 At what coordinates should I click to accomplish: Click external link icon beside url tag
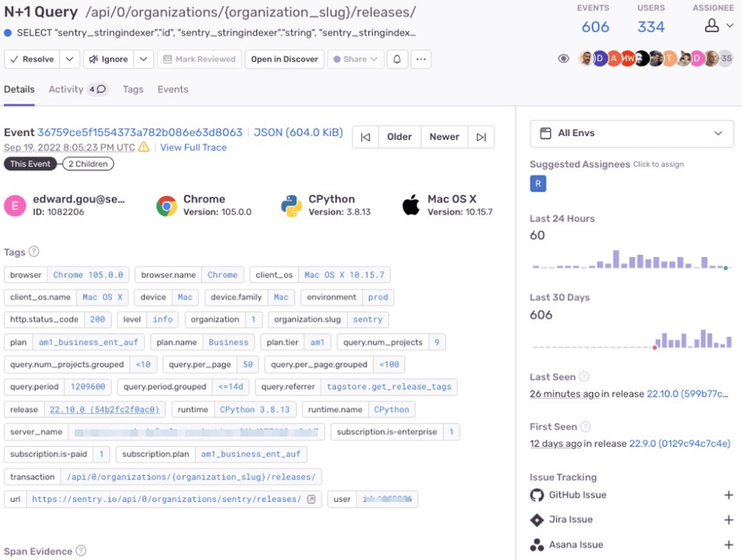pyautogui.click(x=311, y=499)
